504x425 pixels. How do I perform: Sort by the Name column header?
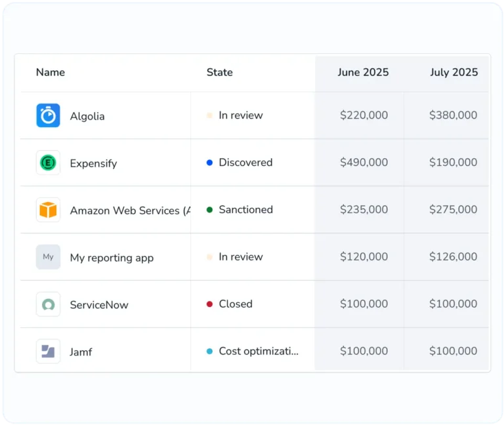click(x=51, y=72)
